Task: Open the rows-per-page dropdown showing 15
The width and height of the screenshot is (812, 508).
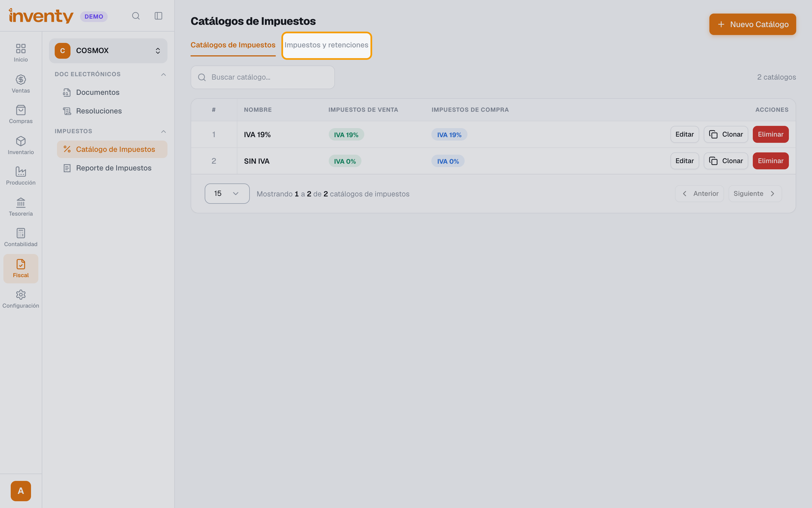Action: (x=227, y=194)
